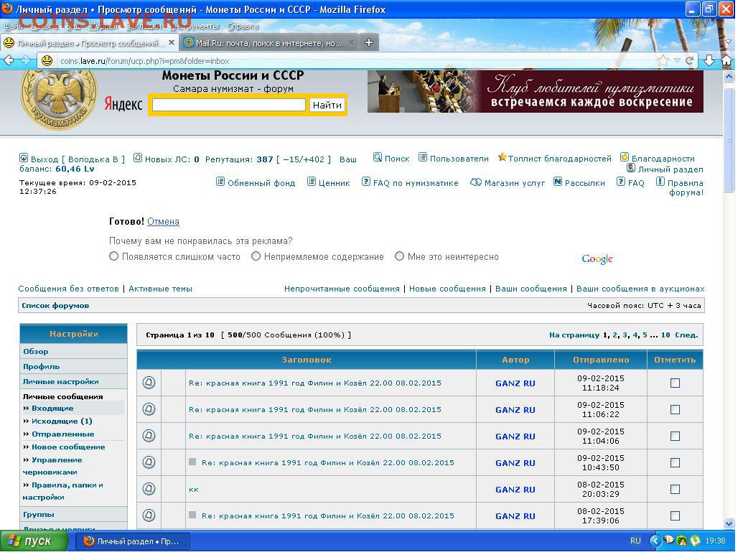Click the forward navigation arrow
This screenshot has width=743, height=560.
click(x=26, y=60)
